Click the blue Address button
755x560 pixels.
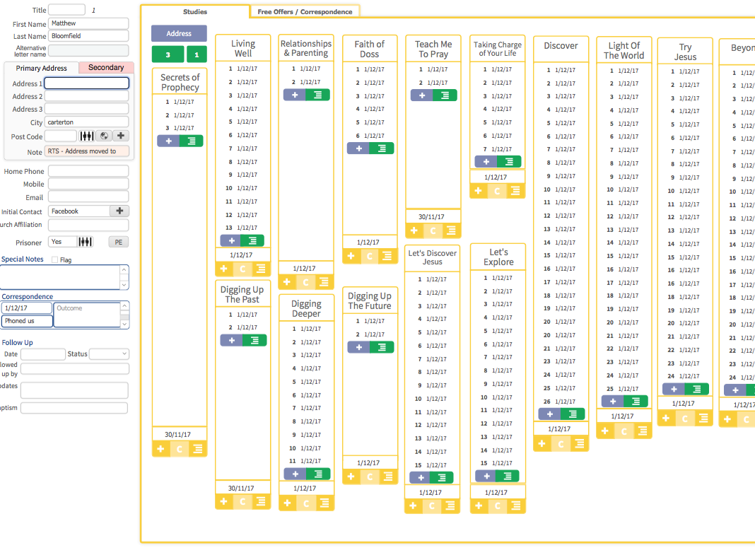pyautogui.click(x=179, y=34)
